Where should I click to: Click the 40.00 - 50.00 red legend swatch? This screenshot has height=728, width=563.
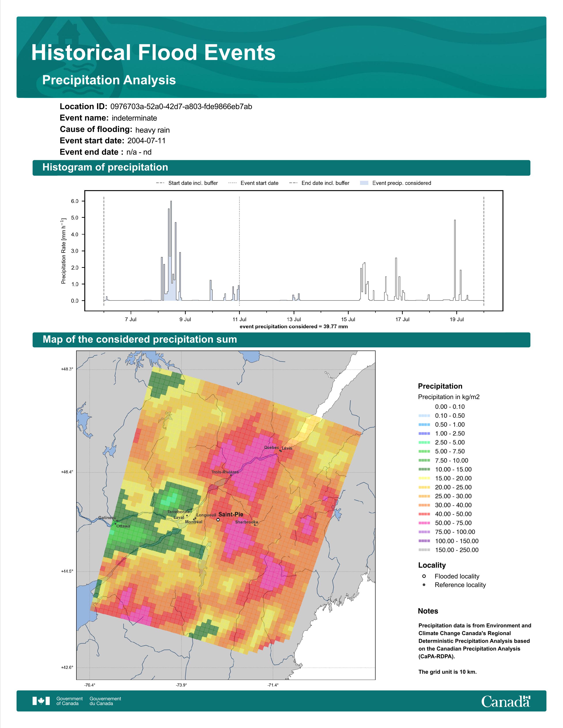(424, 514)
